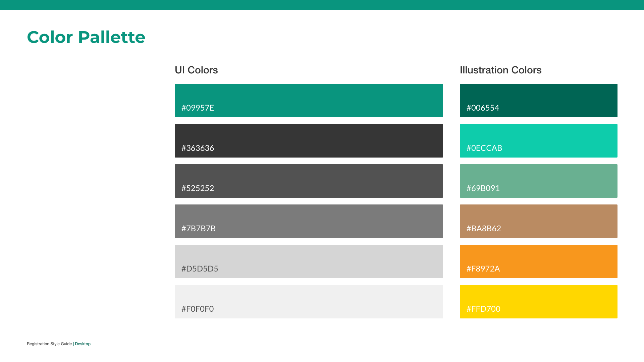Click Registration Style Guide footer text
Screen dimensions: 644x362
click(49, 344)
